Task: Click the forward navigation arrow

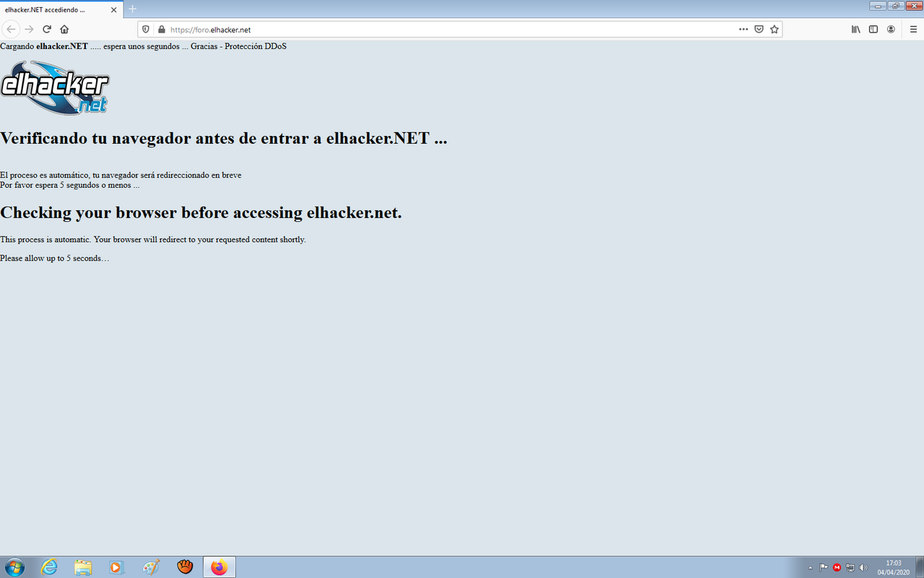Action: pyautogui.click(x=29, y=29)
